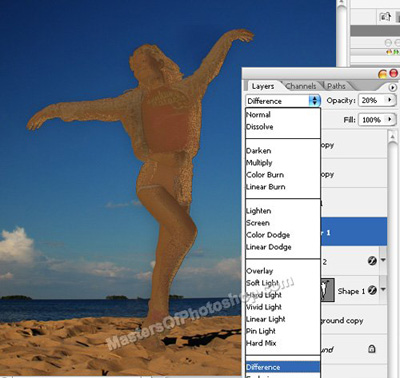Click the Shape 1 vector mask thumbnail
This screenshot has width=400, height=378.
click(x=327, y=290)
